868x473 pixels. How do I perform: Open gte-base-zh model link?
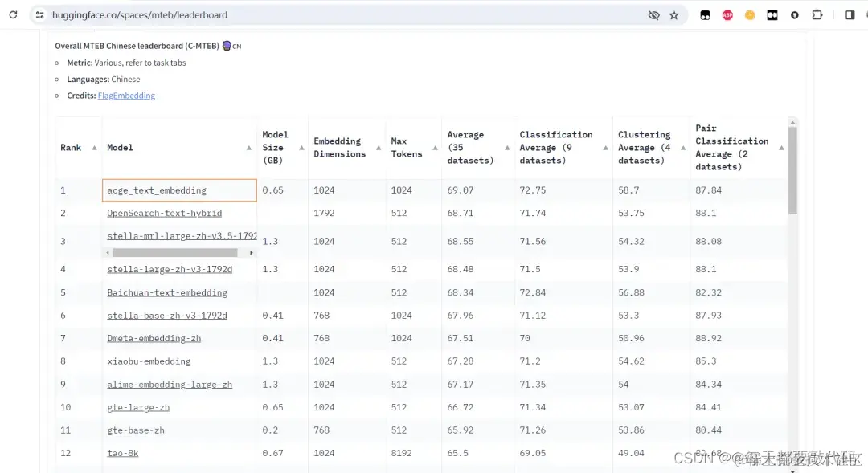pos(136,430)
